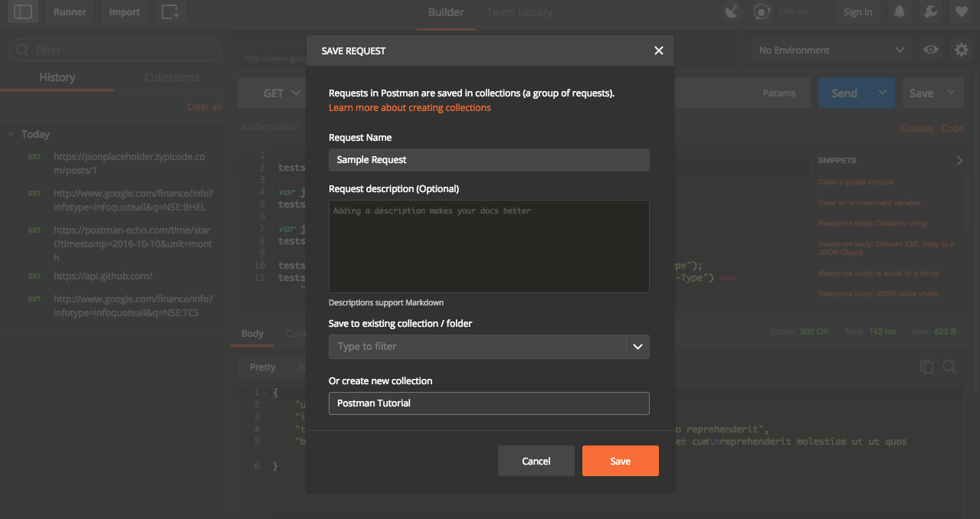Viewport: 980px width, 519px height.
Task: Open notifications bell
Action: pyautogui.click(x=900, y=11)
